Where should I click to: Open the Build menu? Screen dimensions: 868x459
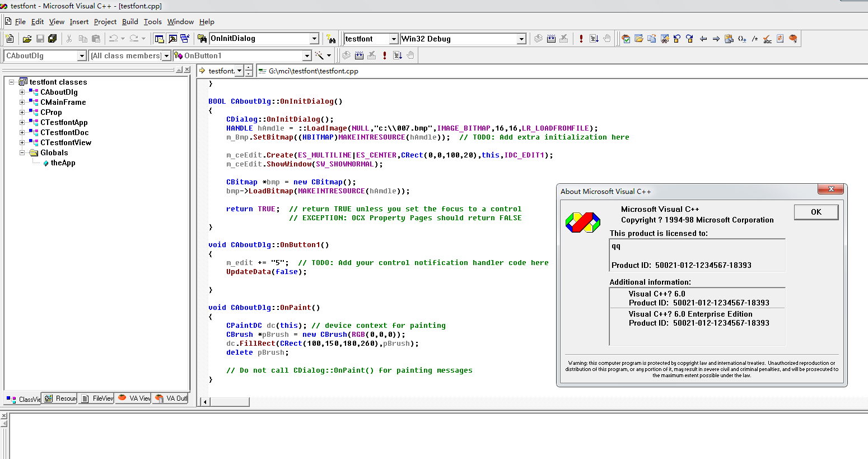click(130, 22)
